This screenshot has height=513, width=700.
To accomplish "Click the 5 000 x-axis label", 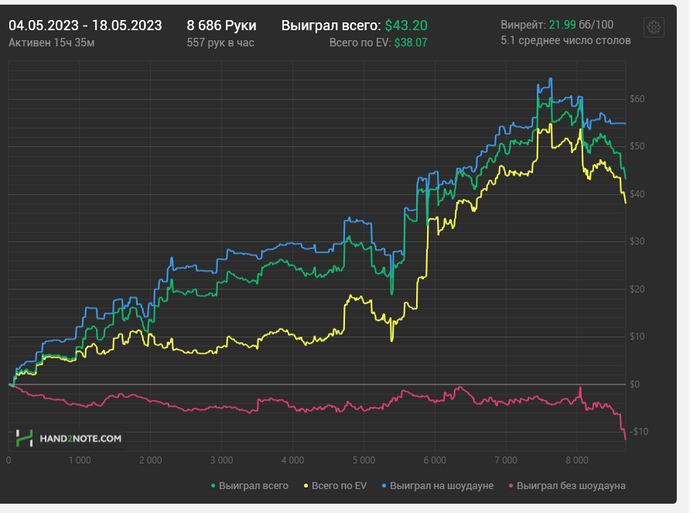I will coord(364,460).
